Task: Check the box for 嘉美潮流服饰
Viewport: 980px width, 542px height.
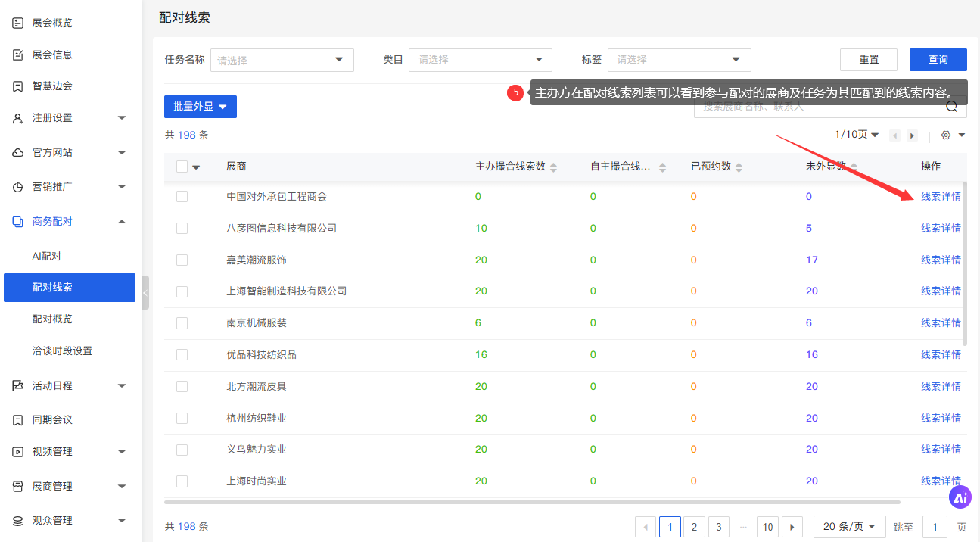Action: pos(182,260)
